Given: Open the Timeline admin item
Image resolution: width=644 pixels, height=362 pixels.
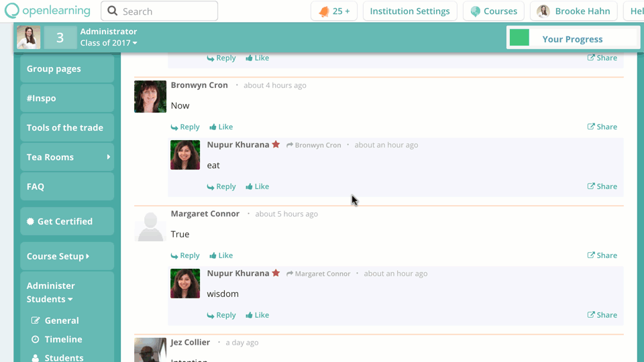Looking at the screenshot, I should click(63, 339).
